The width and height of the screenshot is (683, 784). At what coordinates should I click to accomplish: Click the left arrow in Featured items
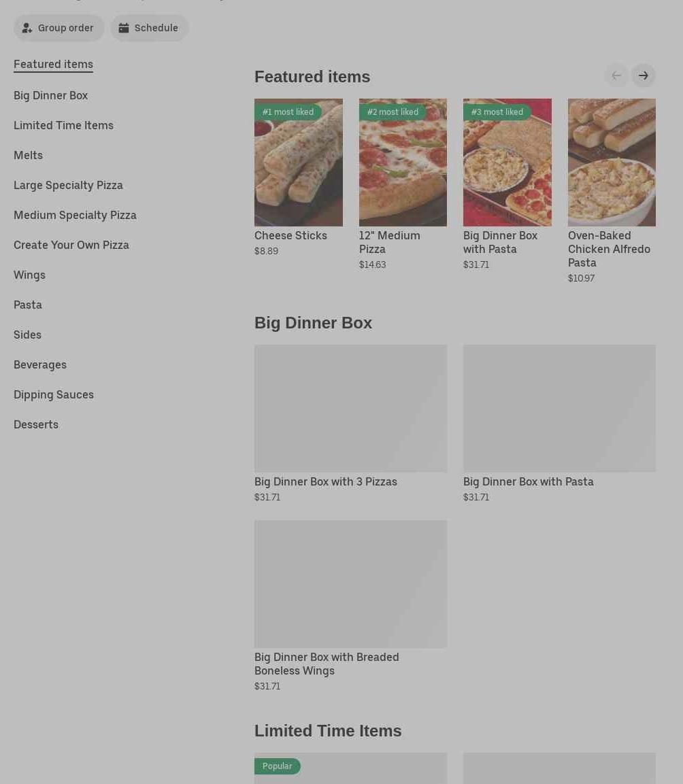point(616,75)
